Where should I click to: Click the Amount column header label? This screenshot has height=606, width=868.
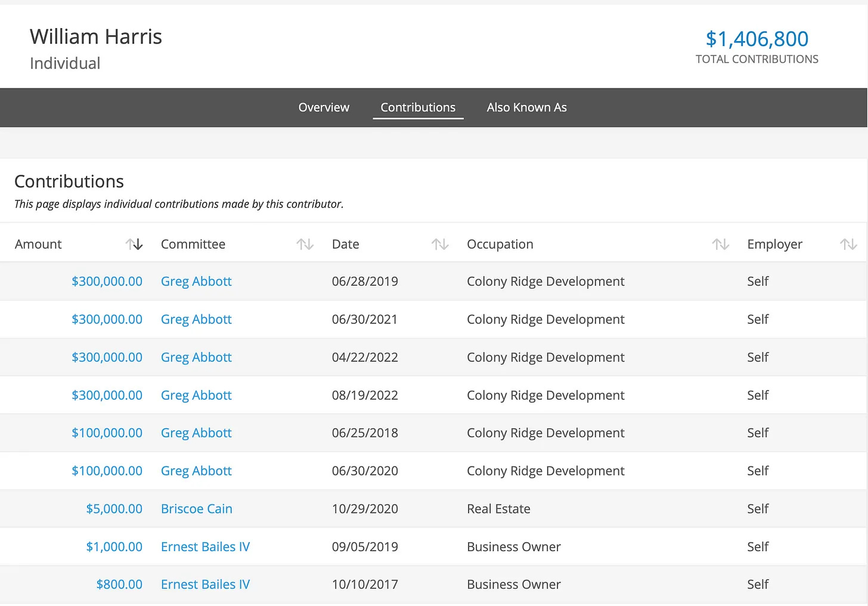(x=38, y=244)
